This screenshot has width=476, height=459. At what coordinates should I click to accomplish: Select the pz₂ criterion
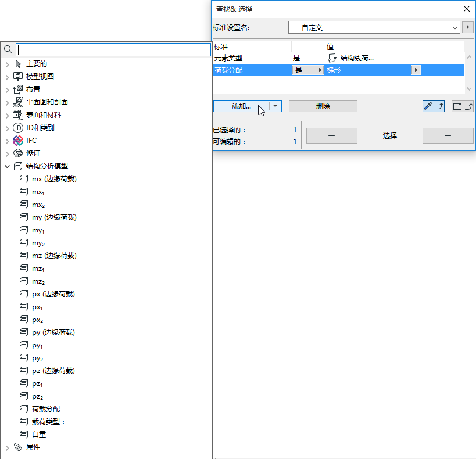click(x=37, y=396)
